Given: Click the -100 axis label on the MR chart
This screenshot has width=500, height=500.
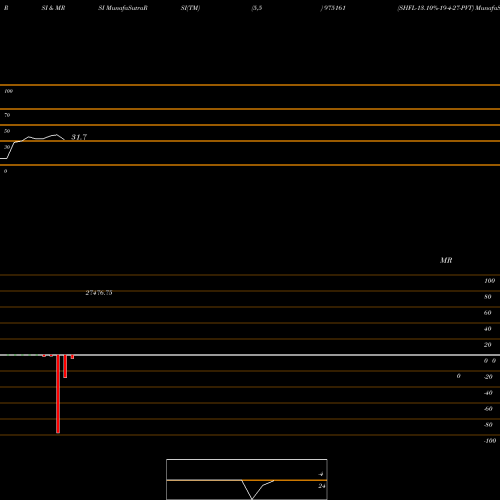Looking at the screenshot, I should coord(490,441).
